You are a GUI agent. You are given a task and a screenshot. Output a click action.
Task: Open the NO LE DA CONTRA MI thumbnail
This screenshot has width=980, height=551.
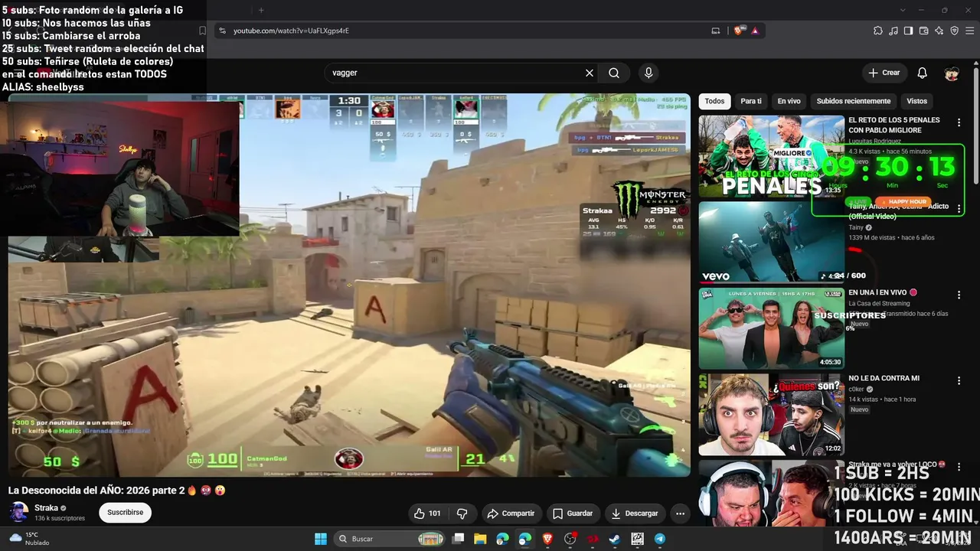coord(771,414)
